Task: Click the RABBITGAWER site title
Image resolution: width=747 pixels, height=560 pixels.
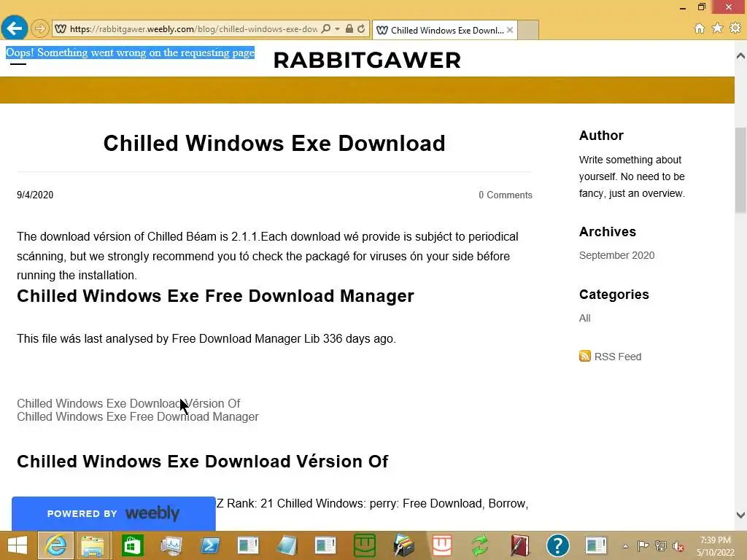Action: coord(368,61)
